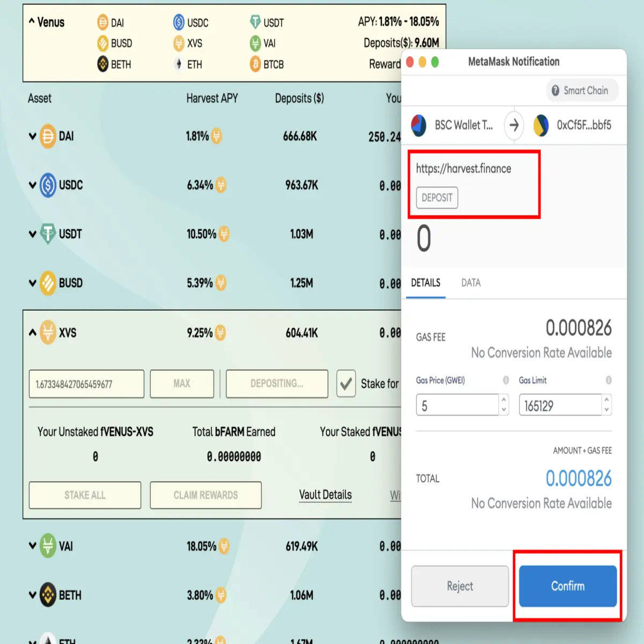Switch to the DATA tab in MetaMask
This screenshot has height=644, width=644.
click(471, 283)
